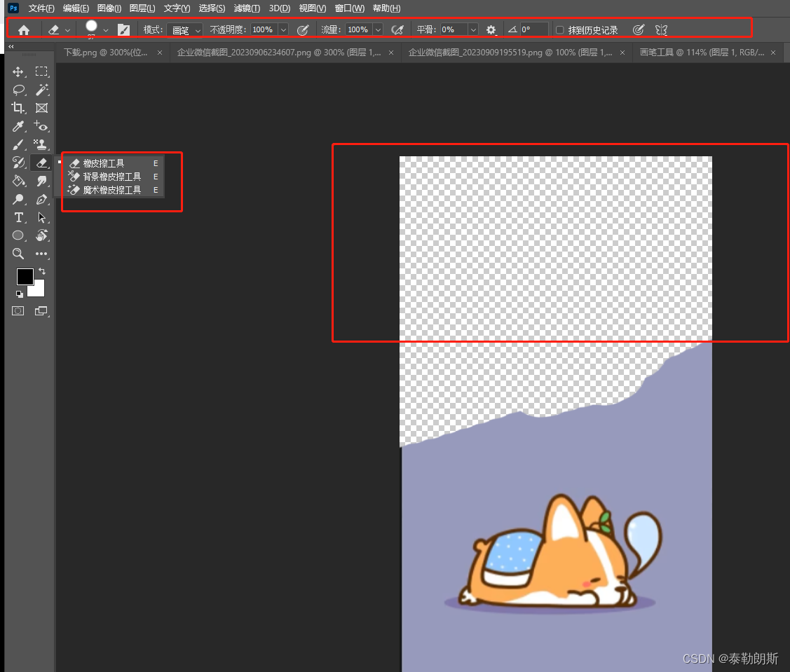Select the Magic Wand tool
The image size is (790, 672).
pyautogui.click(x=42, y=90)
